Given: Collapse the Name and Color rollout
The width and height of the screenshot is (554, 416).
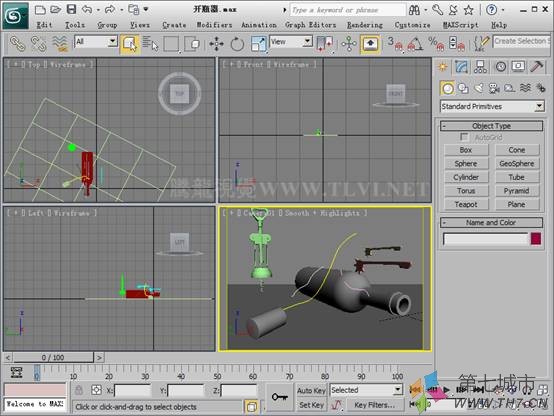Looking at the screenshot, I should [x=491, y=222].
